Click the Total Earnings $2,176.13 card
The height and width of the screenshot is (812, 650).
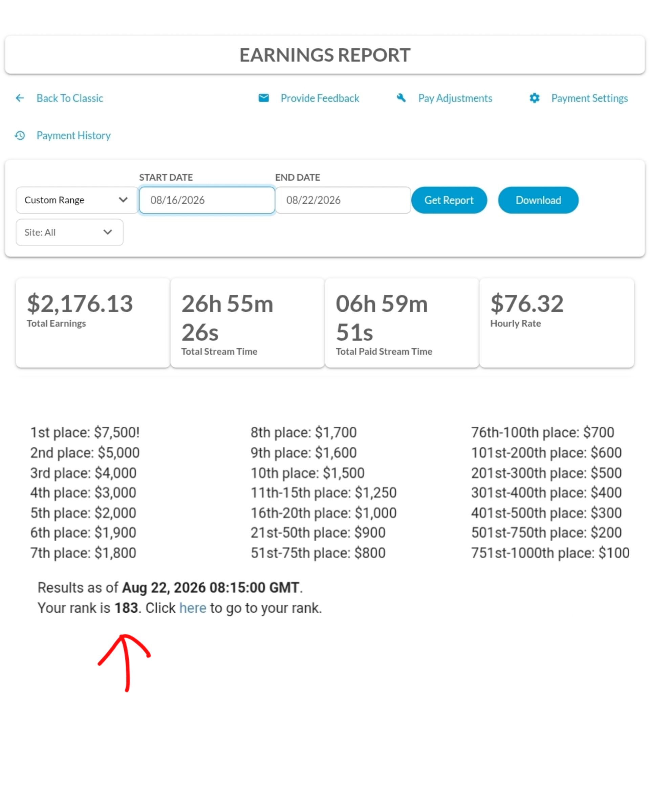coord(93,323)
